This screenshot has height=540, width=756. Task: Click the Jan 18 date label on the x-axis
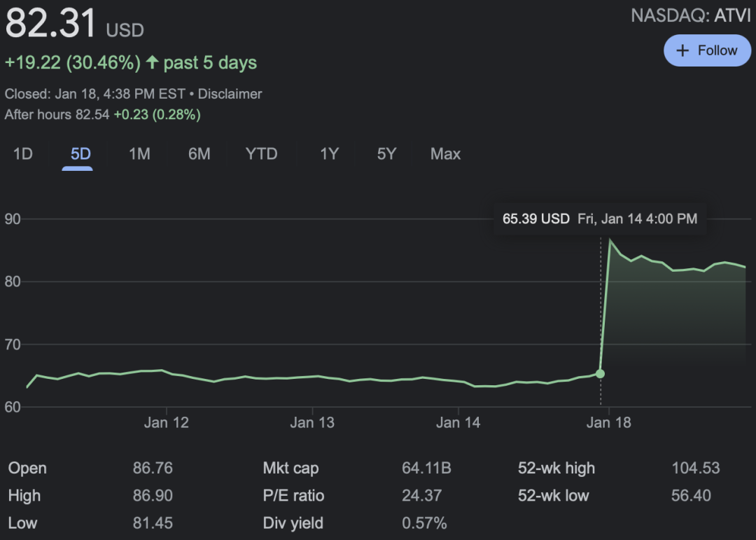tap(608, 422)
